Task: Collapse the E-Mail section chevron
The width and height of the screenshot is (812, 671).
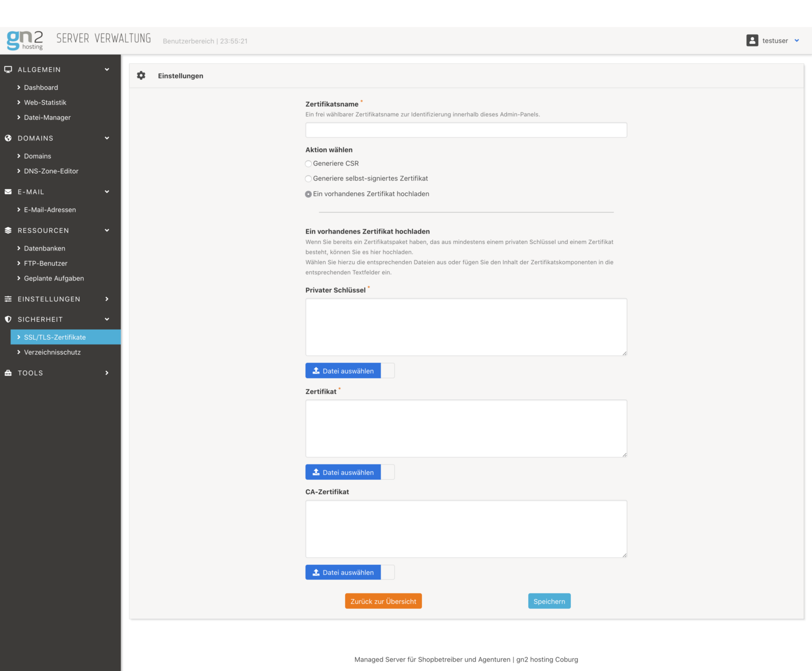Action: [x=107, y=192]
